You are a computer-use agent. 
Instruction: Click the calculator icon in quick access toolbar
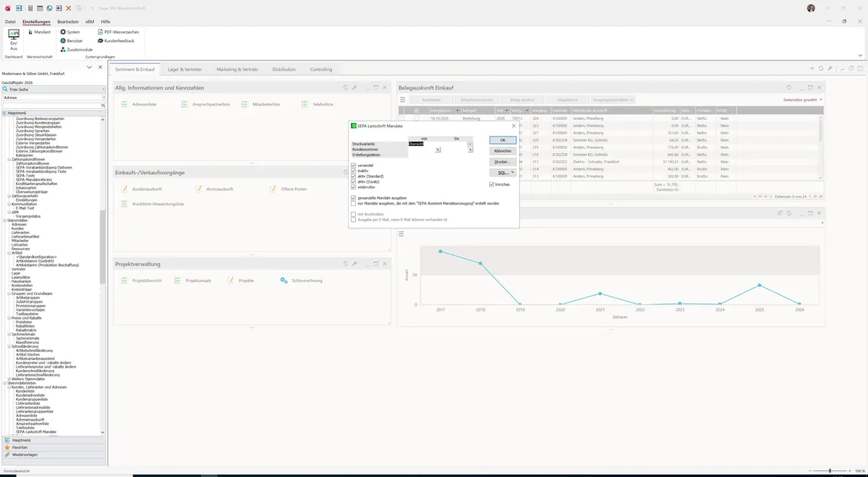click(x=29, y=8)
